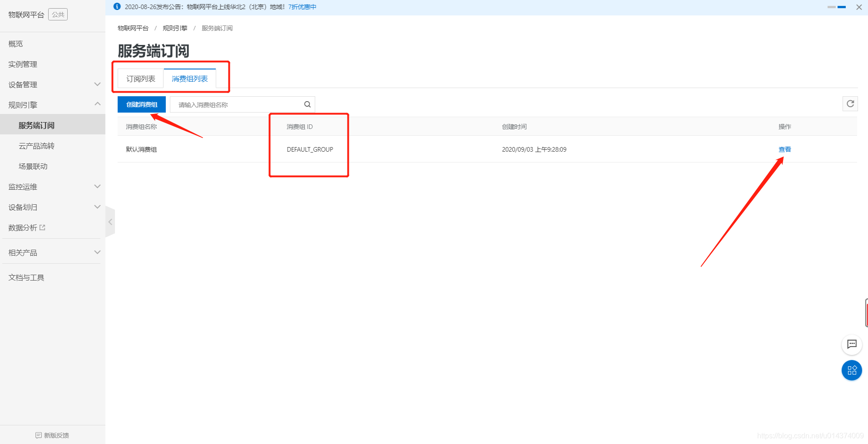Focus the consumer group name search field
Screen dimensions: 868x444
[x=242, y=104]
